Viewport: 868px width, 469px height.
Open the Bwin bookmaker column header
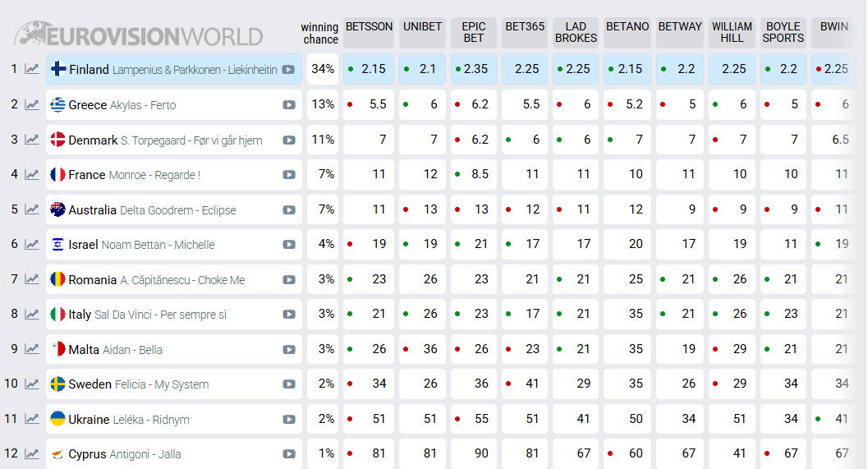pos(834,32)
